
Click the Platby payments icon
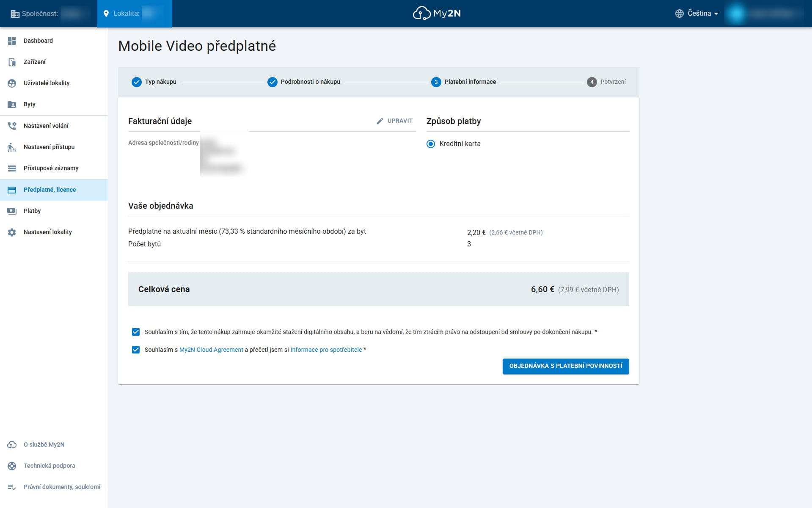(x=12, y=211)
